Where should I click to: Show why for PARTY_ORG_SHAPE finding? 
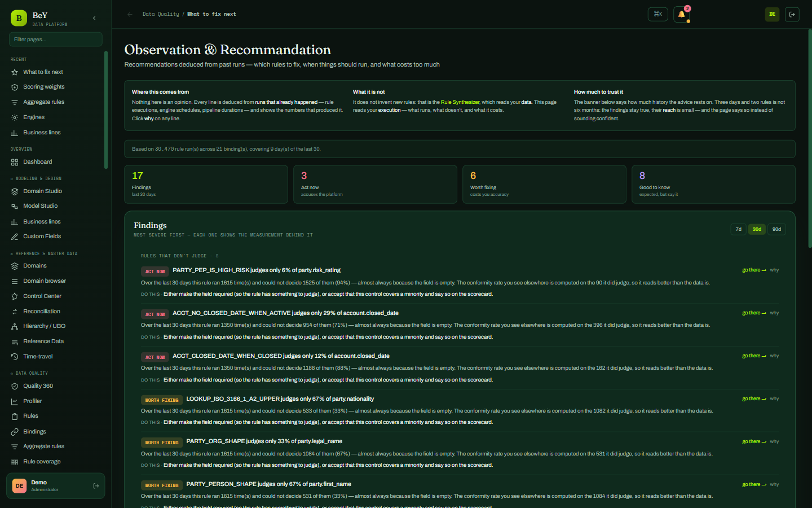pos(774,442)
